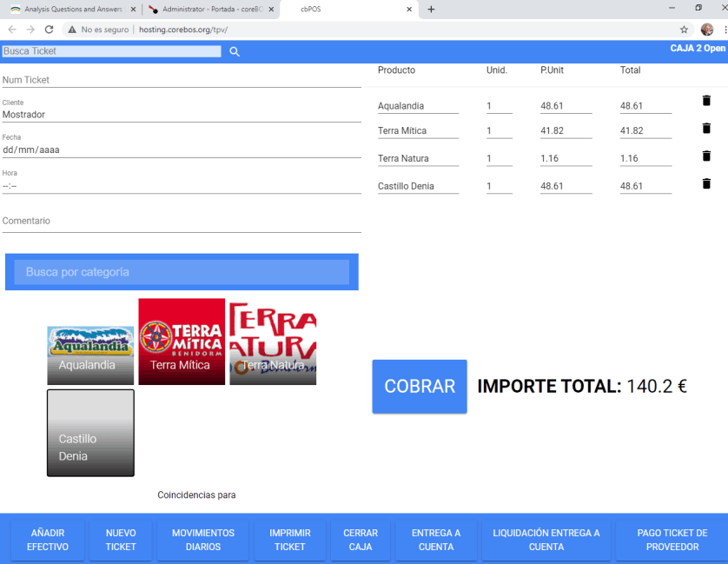Delete the Aqualandia row with trash icon

706,101
